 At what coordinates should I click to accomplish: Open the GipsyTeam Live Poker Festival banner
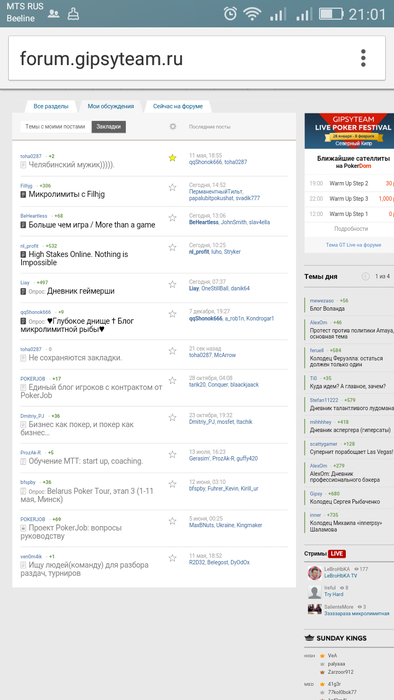tap(349, 130)
